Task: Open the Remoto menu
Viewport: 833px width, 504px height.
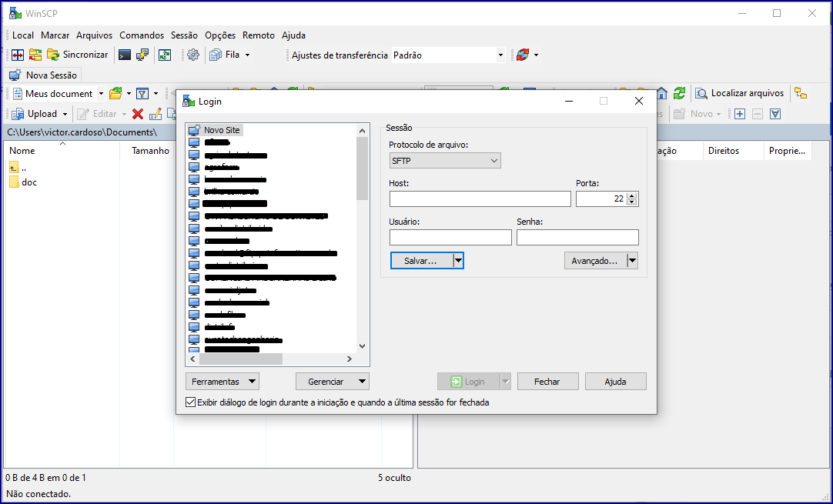Action: click(259, 35)
